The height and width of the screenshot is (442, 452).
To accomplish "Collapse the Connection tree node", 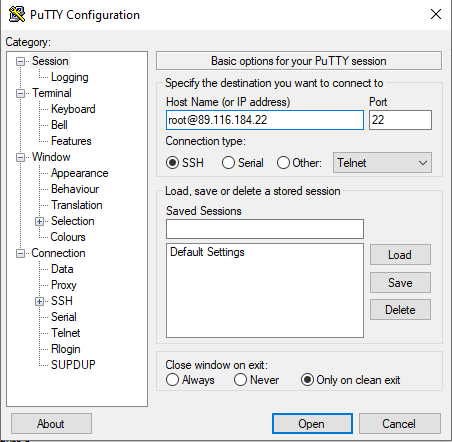I will [x=21, y=253].
